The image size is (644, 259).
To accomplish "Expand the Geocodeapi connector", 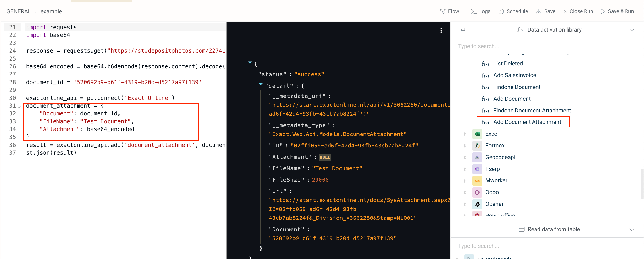I will point(465,158).
